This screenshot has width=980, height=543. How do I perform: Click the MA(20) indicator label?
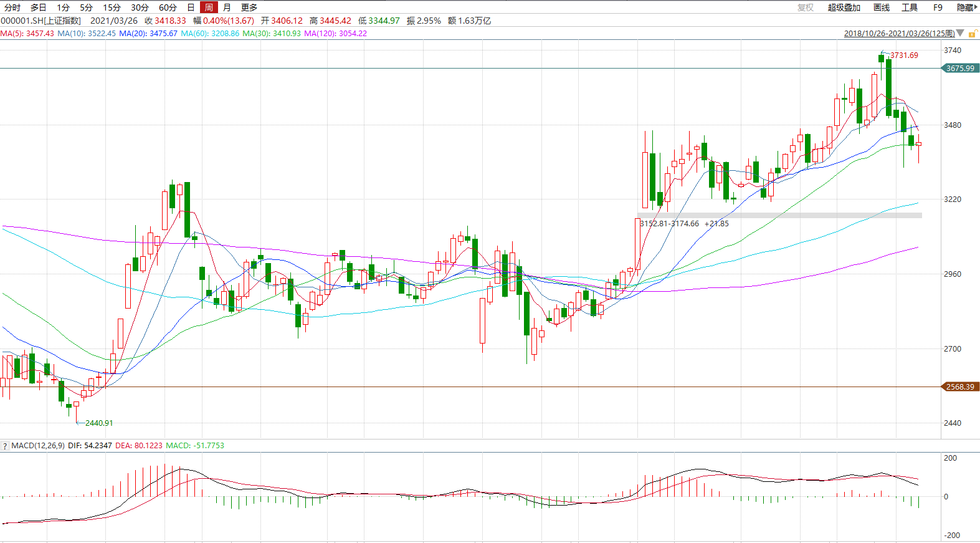148,34
